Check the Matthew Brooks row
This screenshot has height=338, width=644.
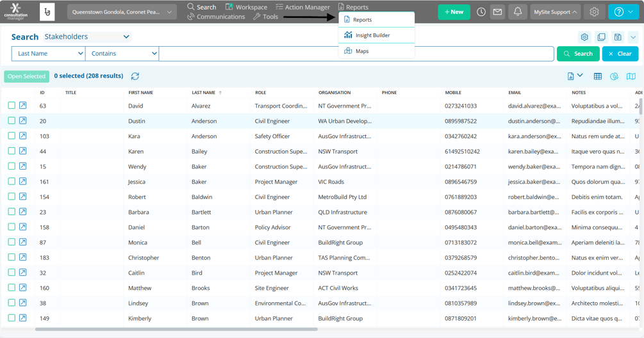coord(12,287)
